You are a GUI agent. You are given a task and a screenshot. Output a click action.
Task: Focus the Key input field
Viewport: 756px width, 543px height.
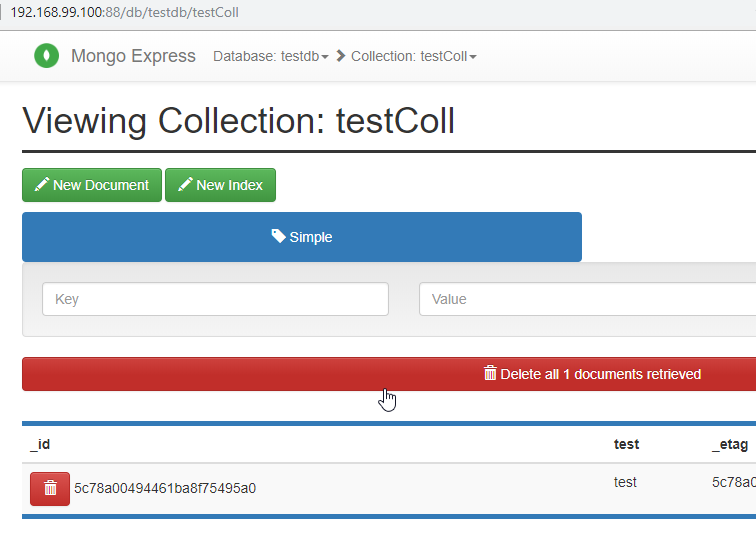[215, 299]
